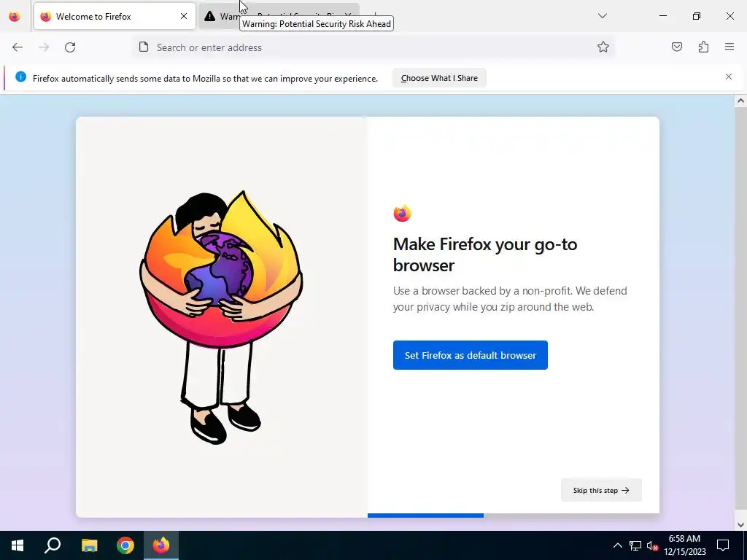The width and height of the screenshot is (747, 560).
Task: Go forward one page
Action: [x=44, y=47]
